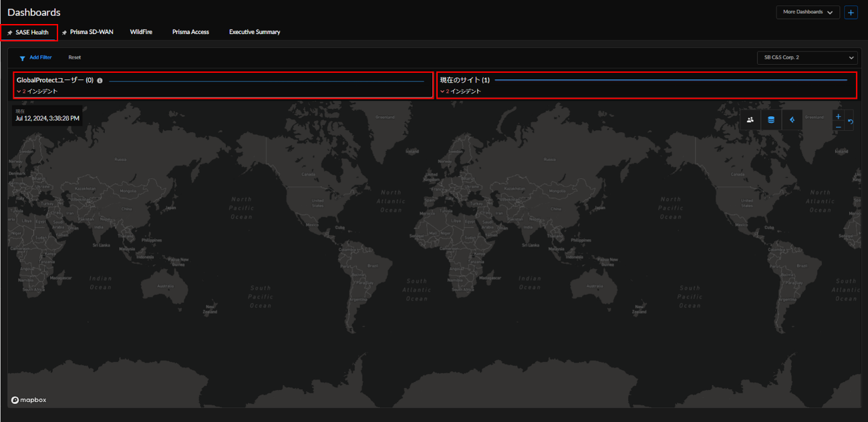Click the Jul 12, 2024, 3:38:28 PM timestamp
The height and width of the screenshot is (422, 868).
coord(47,118)
